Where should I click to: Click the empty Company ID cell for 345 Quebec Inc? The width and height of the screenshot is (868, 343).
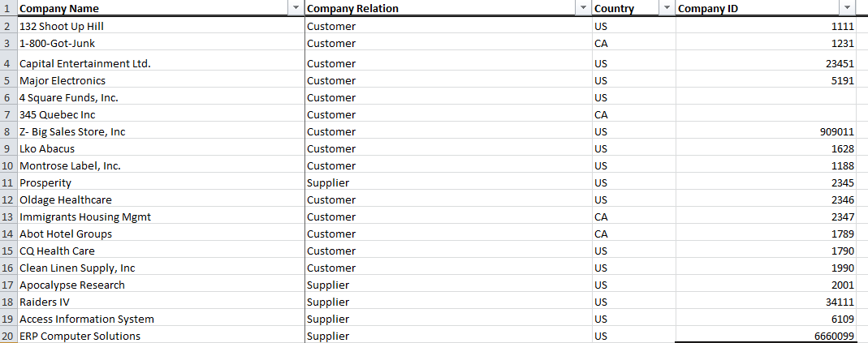tap(767, 115)
